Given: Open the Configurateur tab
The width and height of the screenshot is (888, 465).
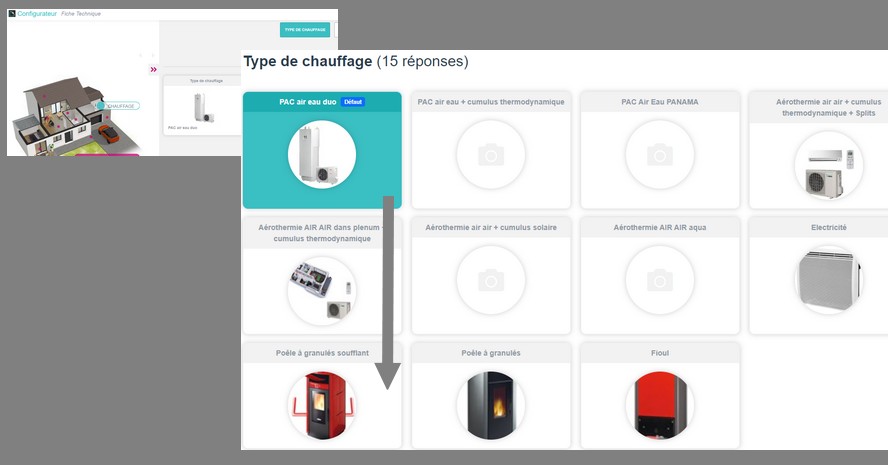Looking at the screenshot, I should point(38,14).
